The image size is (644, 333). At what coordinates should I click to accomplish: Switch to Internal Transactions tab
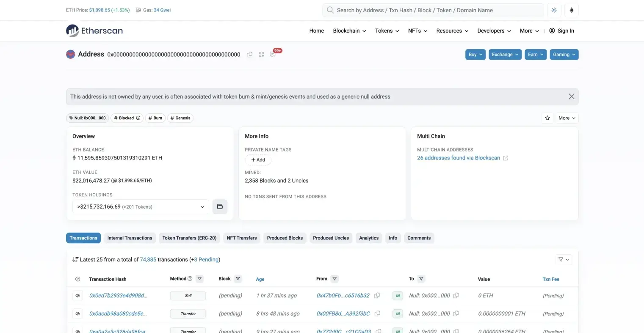[x=130, y=238]
